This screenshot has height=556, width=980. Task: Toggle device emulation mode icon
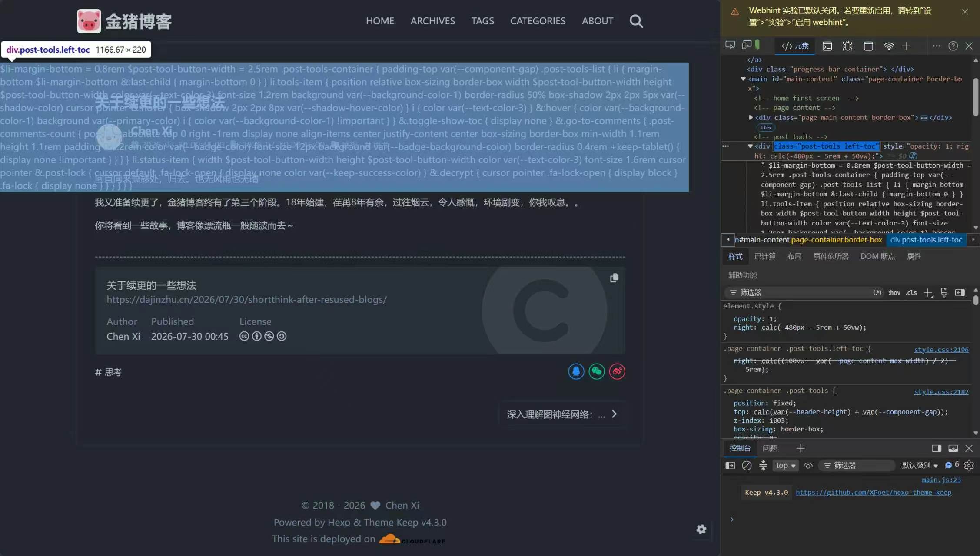click(747, 46)
